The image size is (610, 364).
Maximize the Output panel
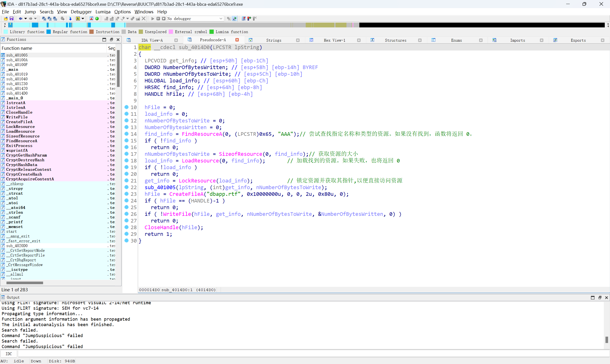click(593, 298)
